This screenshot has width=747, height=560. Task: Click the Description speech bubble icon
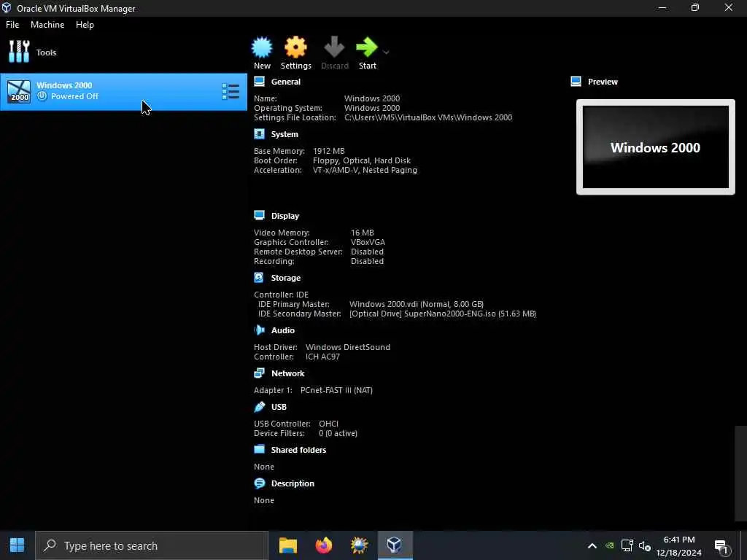259,483
